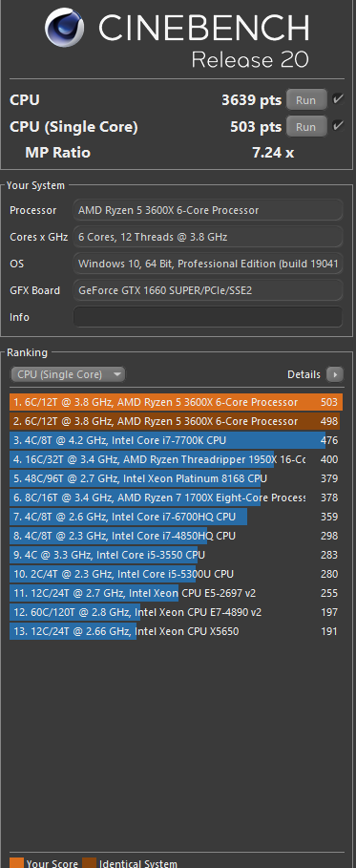Open the CPU (Single Core) ranking dropdown
356x868 pixels.
coord(68,374)
